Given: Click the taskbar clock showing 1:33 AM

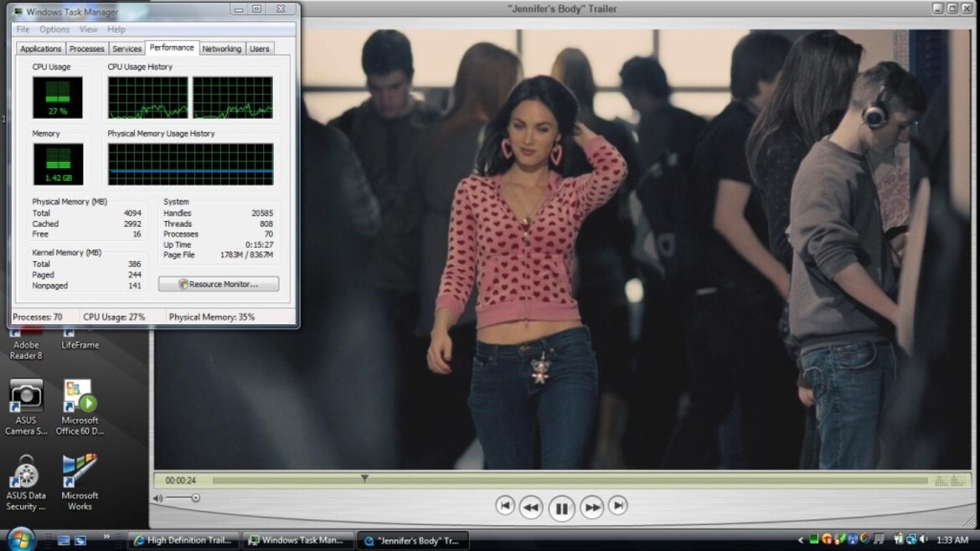Looking at the screenshot, I should tap(952, 540).
